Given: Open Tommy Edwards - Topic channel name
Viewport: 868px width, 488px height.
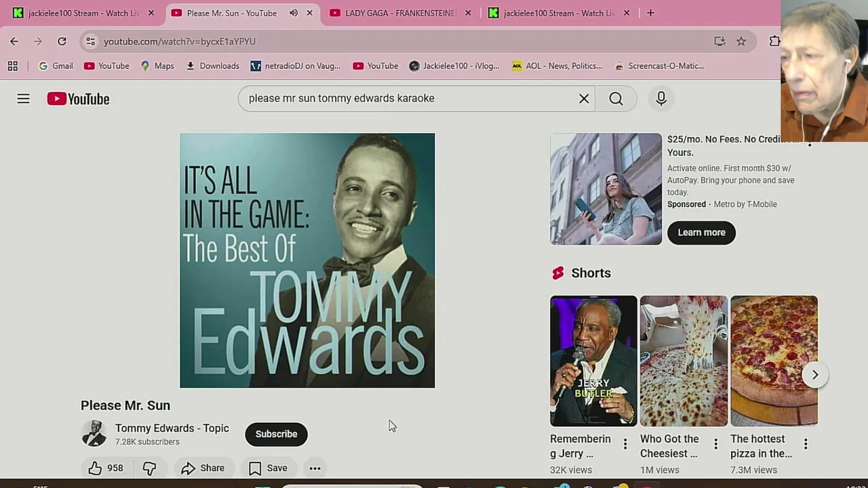Looking at the screenshot, I should tap(172, 428).
